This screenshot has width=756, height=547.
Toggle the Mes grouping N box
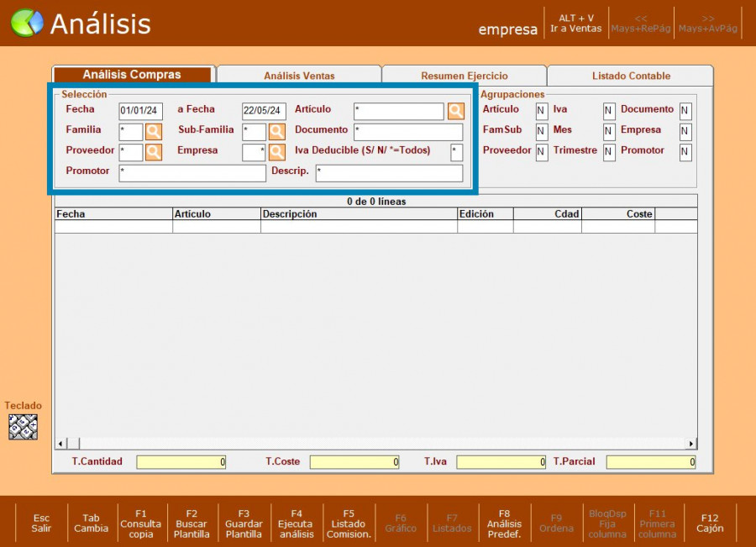pos(608,132)
